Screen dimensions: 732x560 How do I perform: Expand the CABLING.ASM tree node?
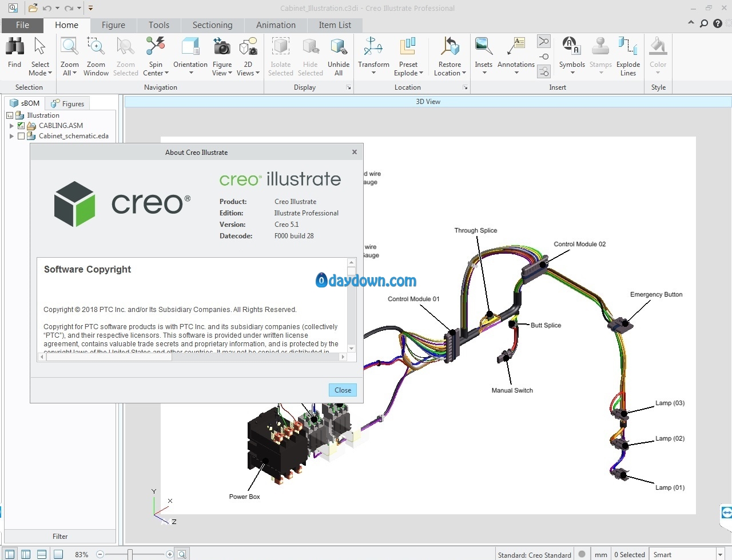11,126
